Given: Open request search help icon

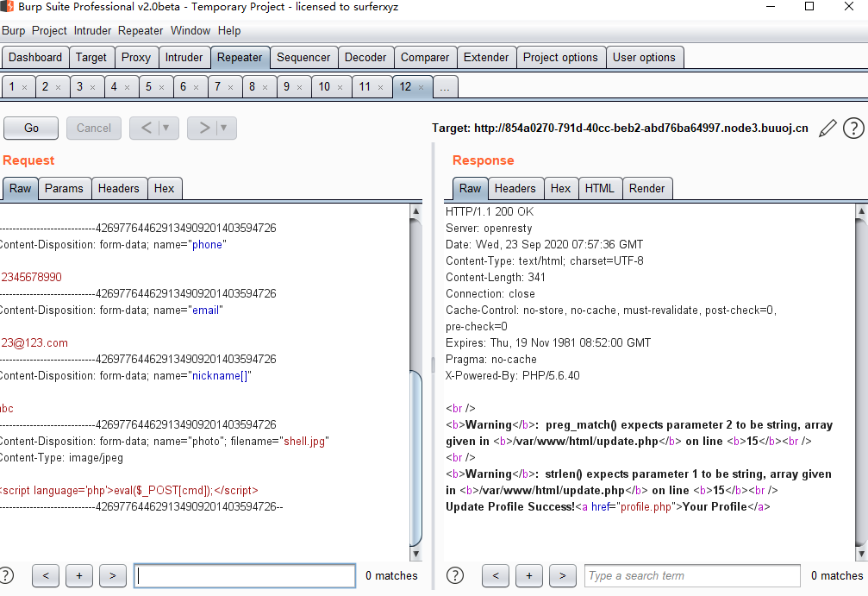Looking at the screenshot, I should [x=5, y=575].
